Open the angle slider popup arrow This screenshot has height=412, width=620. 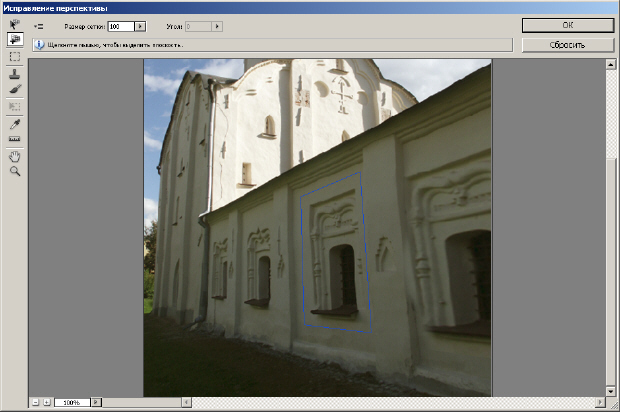coord(218,26)
